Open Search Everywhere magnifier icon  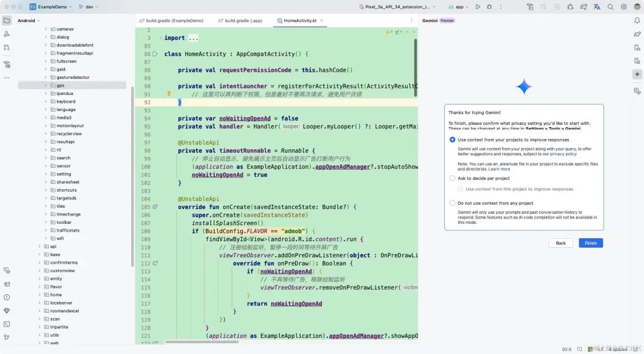pos(611,7)
